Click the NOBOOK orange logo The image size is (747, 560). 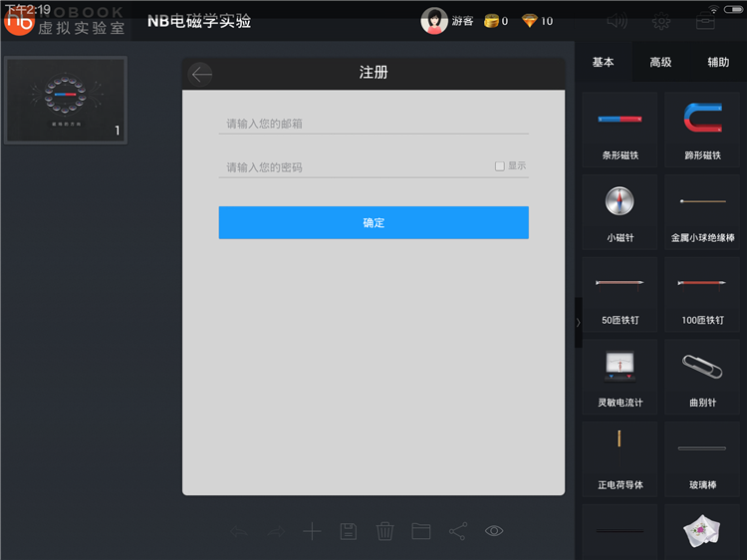pos(19,21)
